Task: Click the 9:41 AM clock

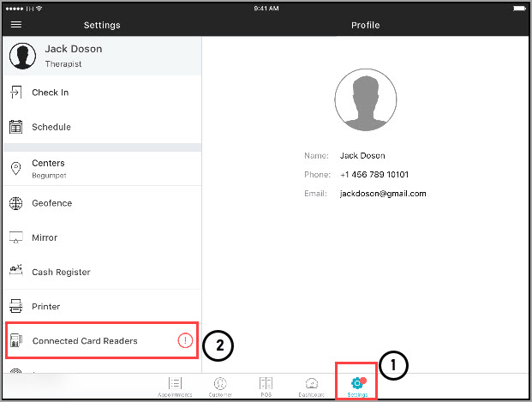Action: point(266,9)
